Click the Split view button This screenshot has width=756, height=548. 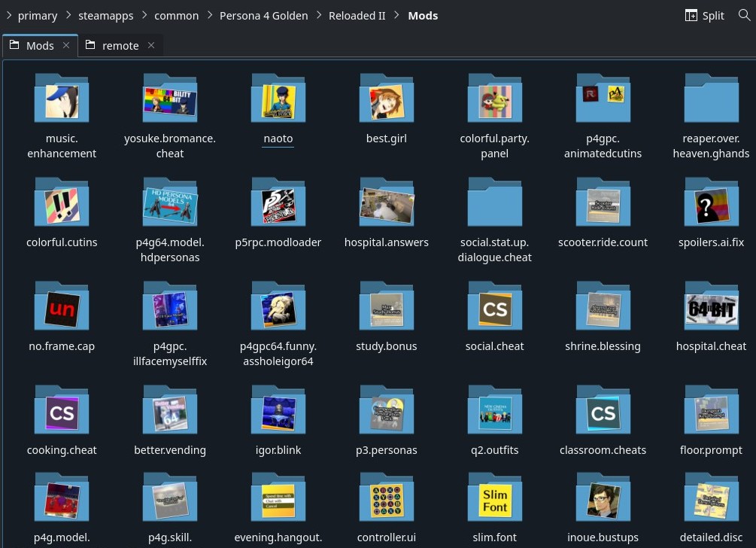click(704, 16)
